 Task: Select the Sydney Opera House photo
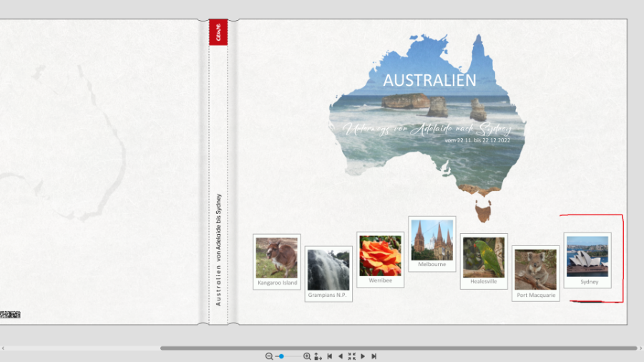point(587,256)
